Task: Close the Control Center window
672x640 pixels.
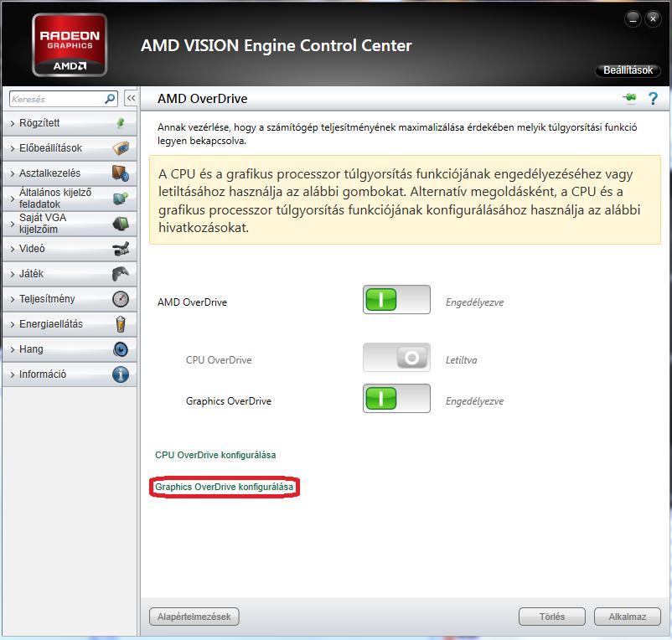Action: point(653,19)
